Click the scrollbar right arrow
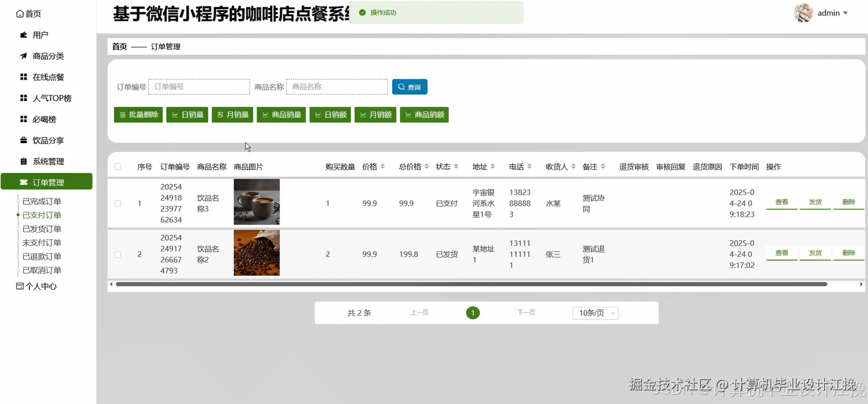The image size is (868, 404). coord(861,284)
